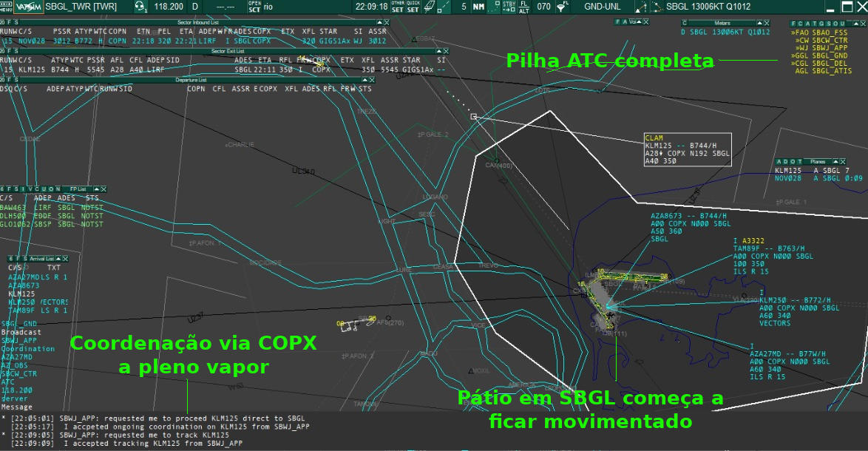Open the EuroScope MENU button

[x=6, y=7]
